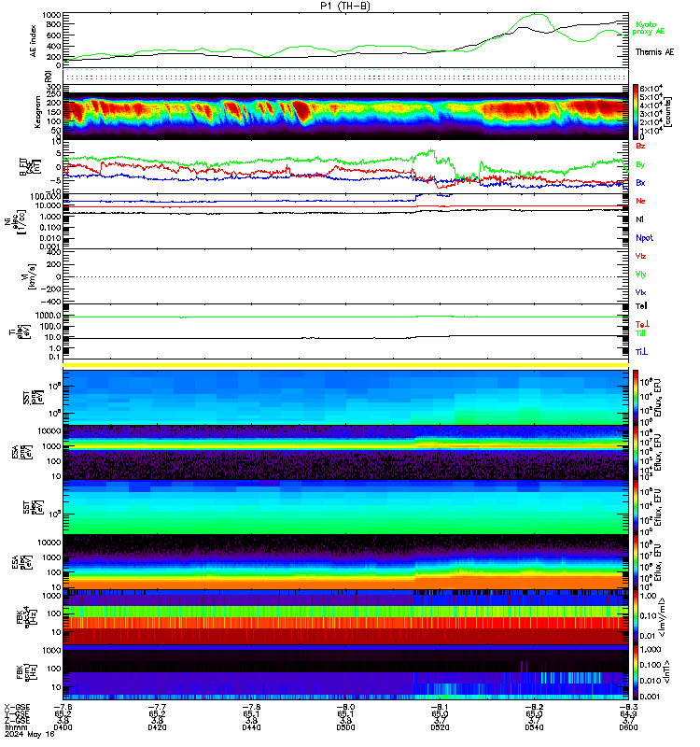Click the "Keogram" axis label
The height and width of the screenshot is (747, 700).
point(37,112)
